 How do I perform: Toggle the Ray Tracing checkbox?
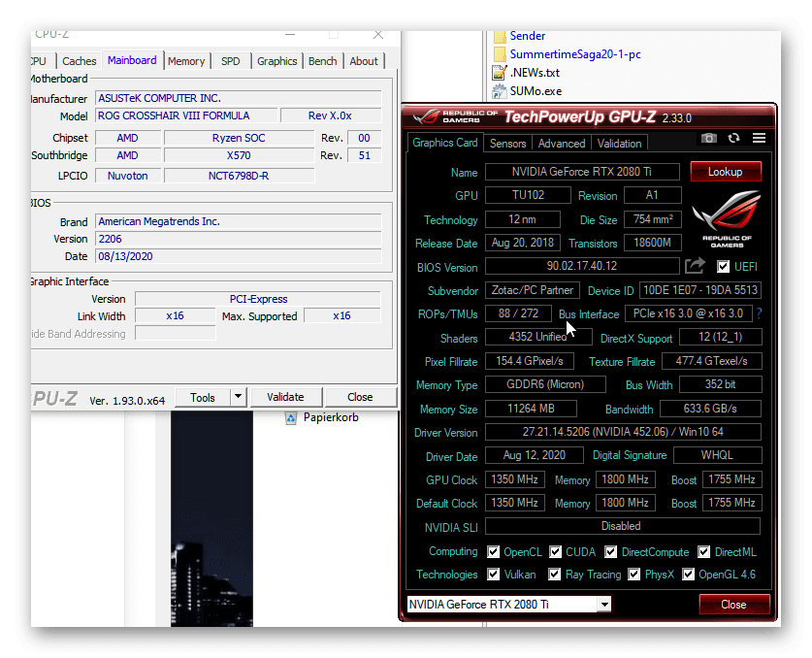[554, 575]
